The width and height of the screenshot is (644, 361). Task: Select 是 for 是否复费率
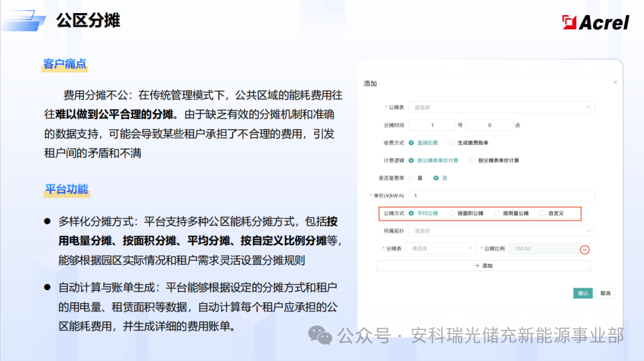click(x=416, y=178)
